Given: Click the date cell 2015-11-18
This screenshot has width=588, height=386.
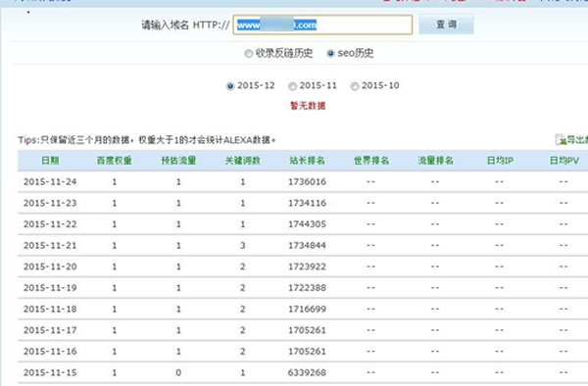Looking at the screenshot, I should click(x=50, y=310).
